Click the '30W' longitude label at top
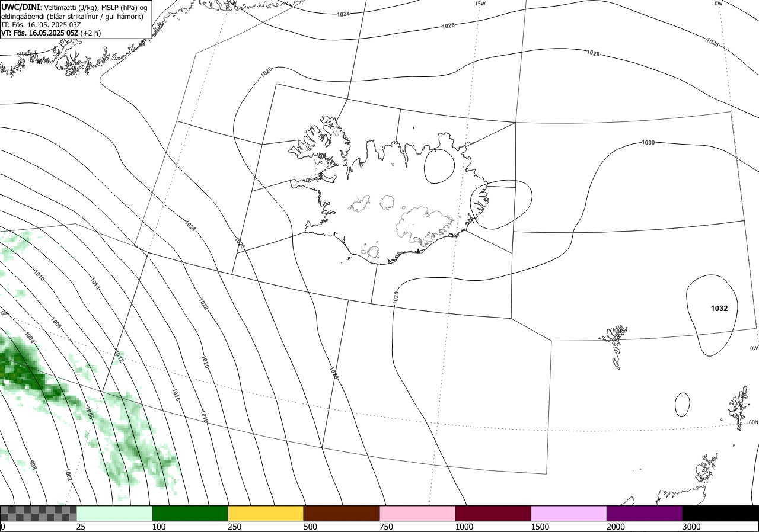The width and height of the screenshot is (759, 532). pyautogui.click(x=231, y=3)
